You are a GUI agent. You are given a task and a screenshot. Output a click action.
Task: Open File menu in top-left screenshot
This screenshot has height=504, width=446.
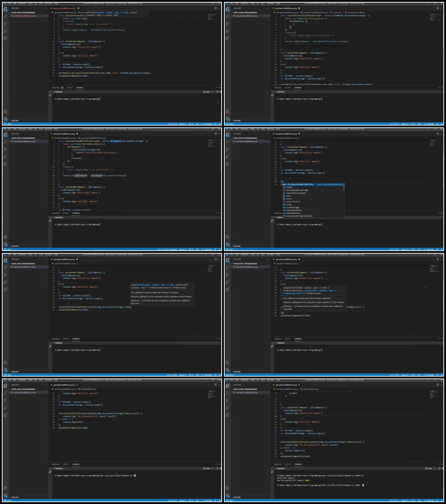10,4
